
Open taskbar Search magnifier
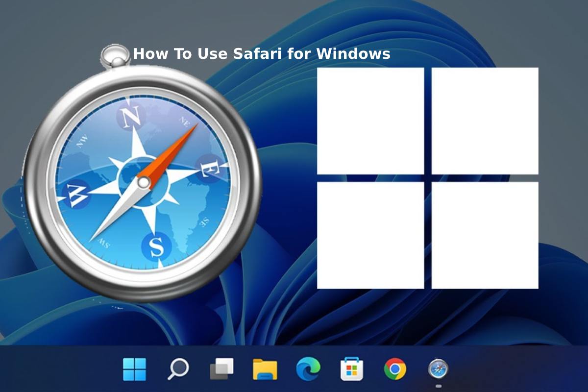(x=178, y=369)
